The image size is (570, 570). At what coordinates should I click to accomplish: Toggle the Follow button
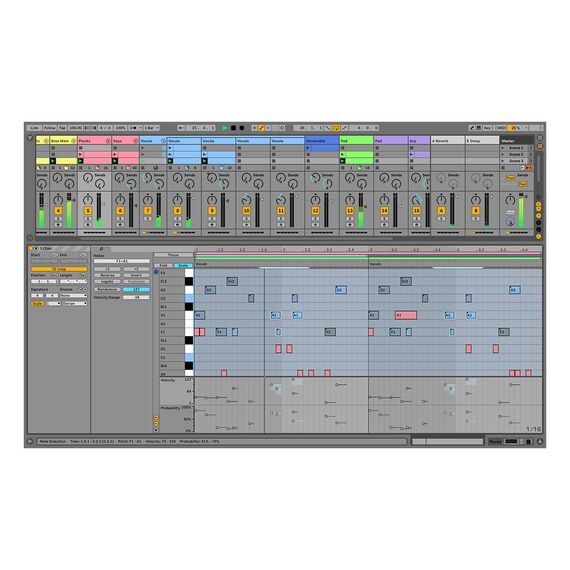coord(50,128)
